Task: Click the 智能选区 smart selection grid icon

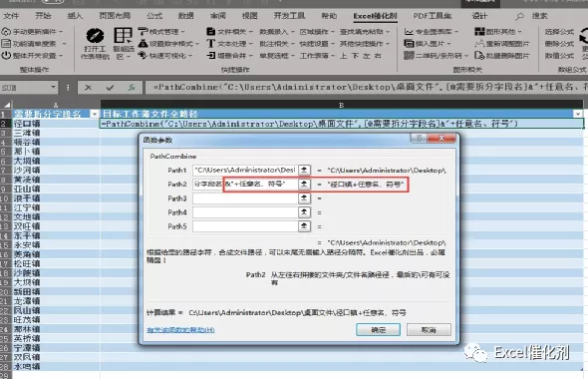Action: [123, 36]
